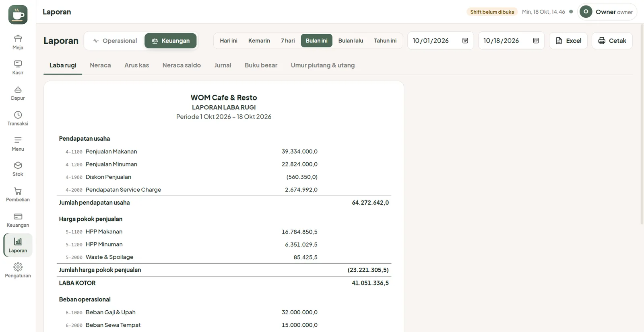
Task: Set period to Hari ini
Action: pyautogui.click(x=229, y=41)
